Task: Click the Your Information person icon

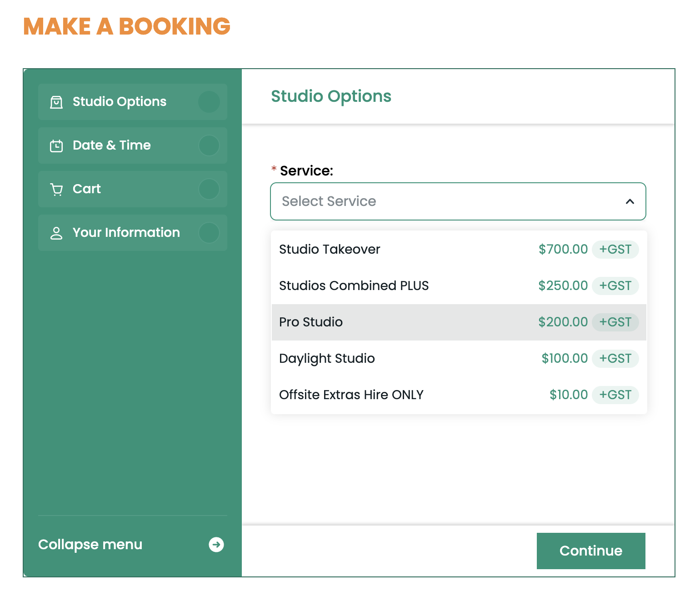Action: coord(56,233)
